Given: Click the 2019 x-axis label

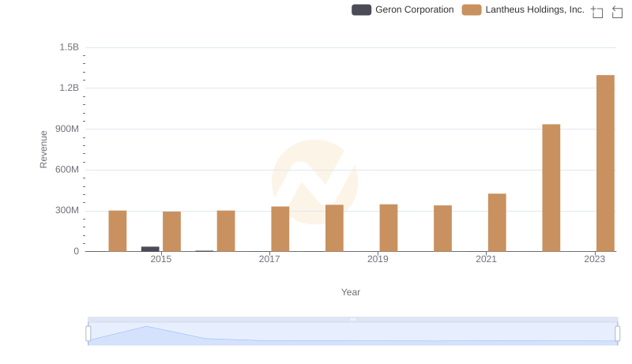Looking at the screenshot, I should (378, 259).
